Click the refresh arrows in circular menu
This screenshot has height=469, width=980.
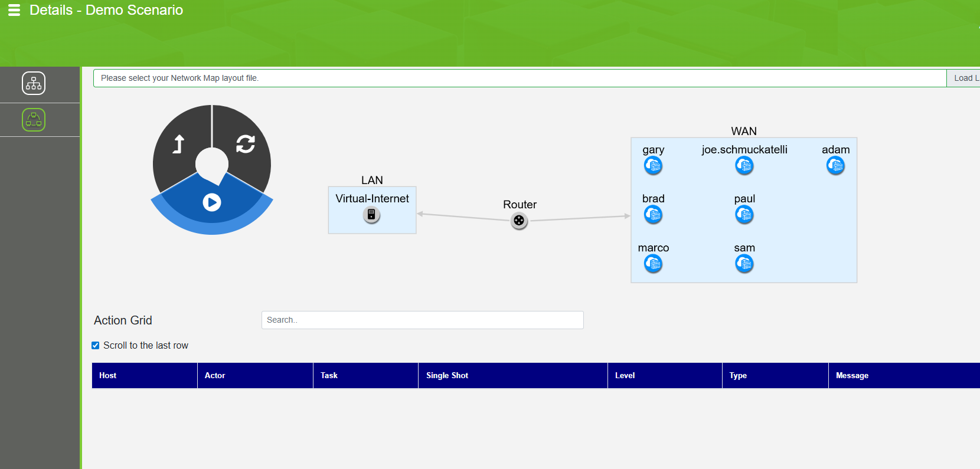click(245, 144)
